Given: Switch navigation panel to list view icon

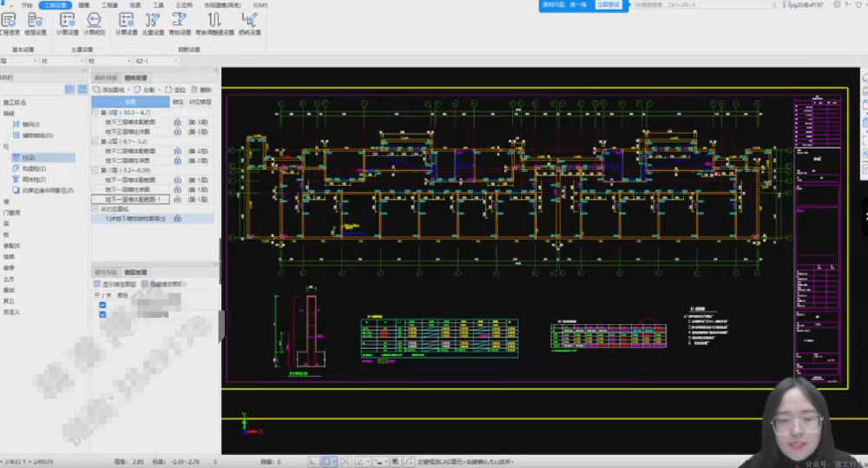Looking at the screenshot, I should click(x=69, y=89).
